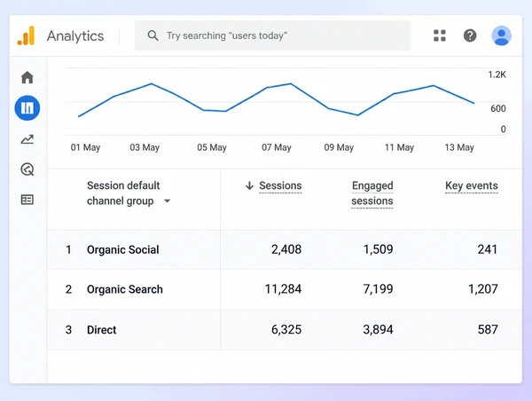Screen dimensions: 532x401
Task: Click the chart line peak near 07 May
Action: (x=291, y=83)
